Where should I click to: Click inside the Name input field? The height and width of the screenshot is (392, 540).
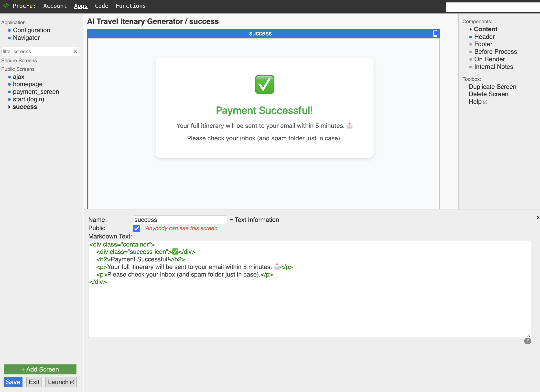(x=180, y=219)
